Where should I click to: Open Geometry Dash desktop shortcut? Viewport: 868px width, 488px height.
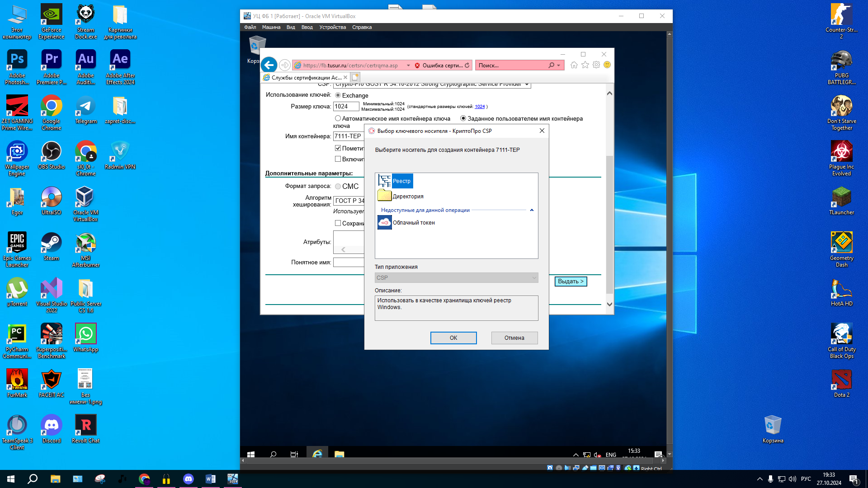[841, 249]
